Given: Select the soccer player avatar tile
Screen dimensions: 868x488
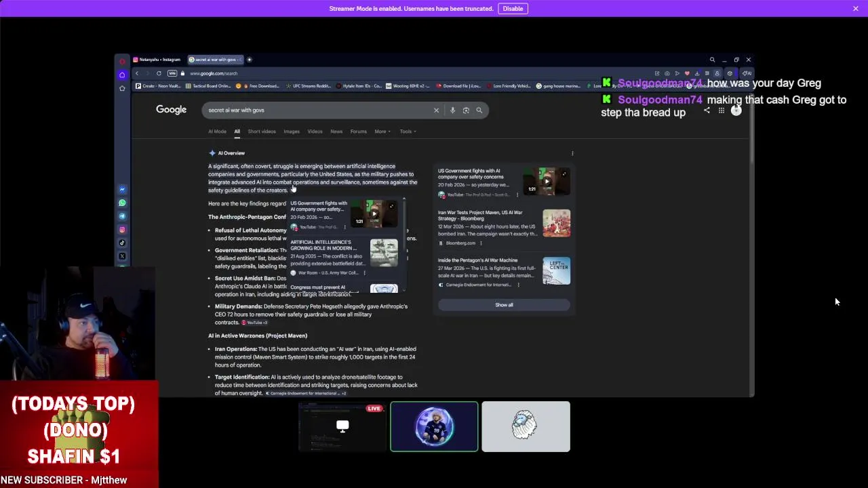Looking at the screenshot, I should pos(434,426).
